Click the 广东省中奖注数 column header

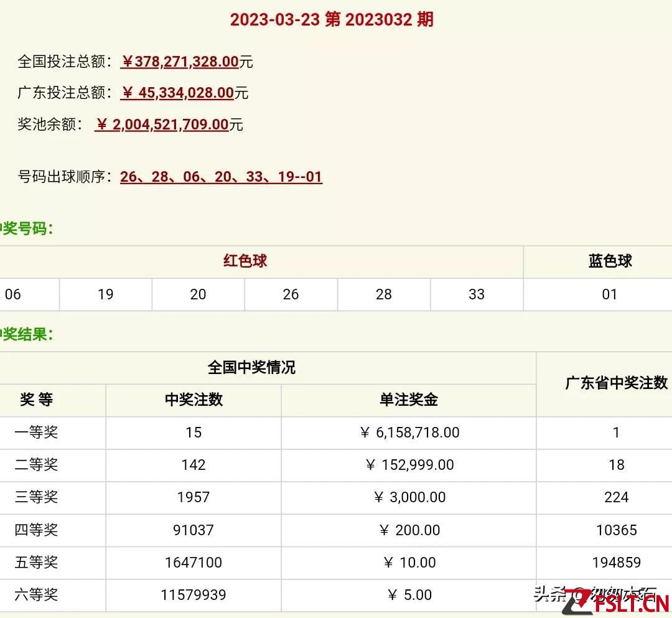point(616,383)
